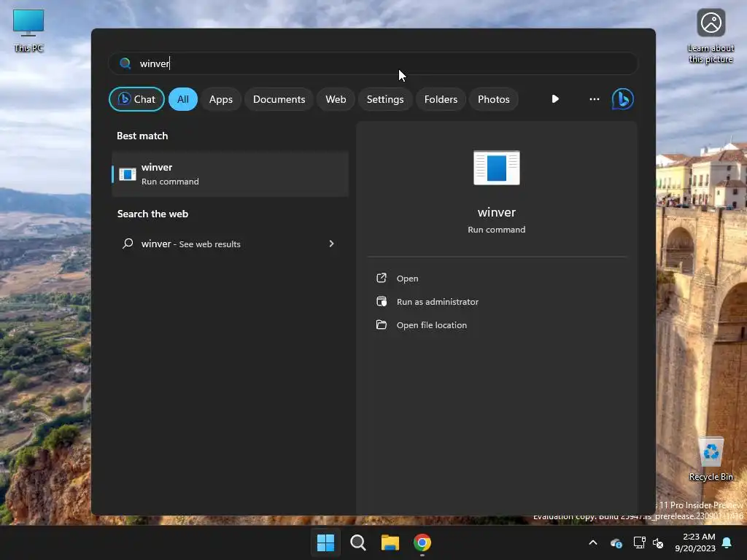Click Learn about this picture icon

711,36
